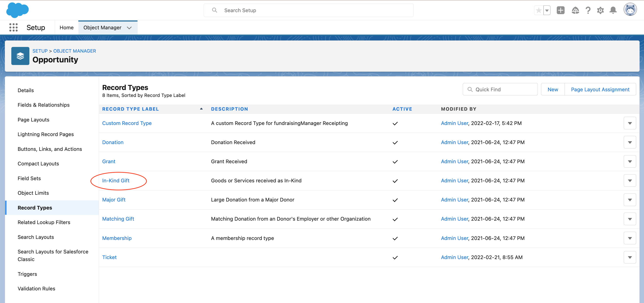Sort by Record Type Label column
Image resolution: width=644 pixels, height=303 pixels.
tap(131, 109)
